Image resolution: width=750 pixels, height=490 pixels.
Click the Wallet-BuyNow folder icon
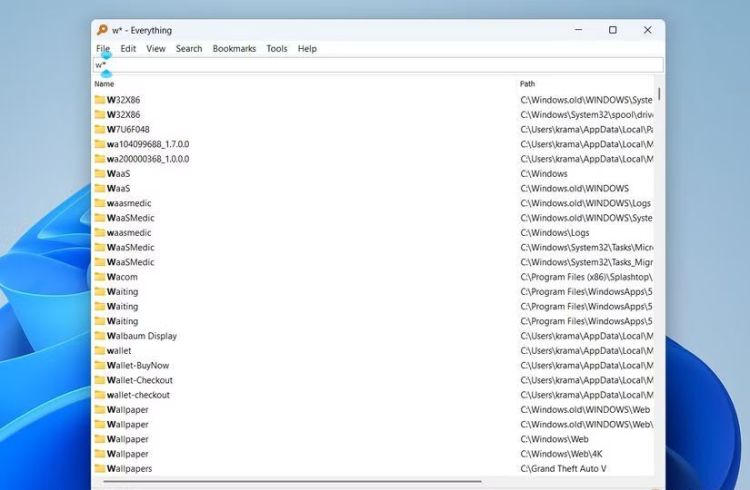point(100,366)
